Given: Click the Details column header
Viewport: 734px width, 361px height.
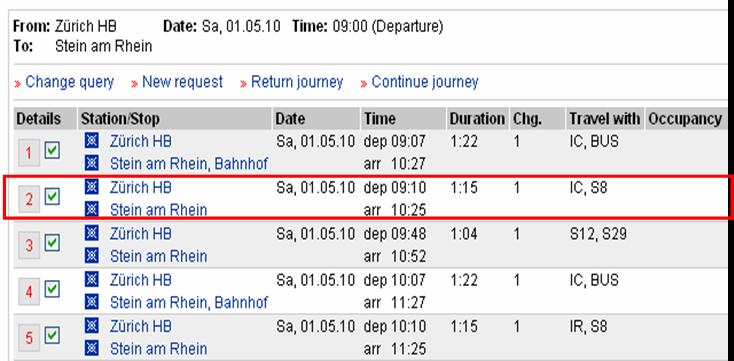Looking at the screenshot, I should click(x=38, y=119).
